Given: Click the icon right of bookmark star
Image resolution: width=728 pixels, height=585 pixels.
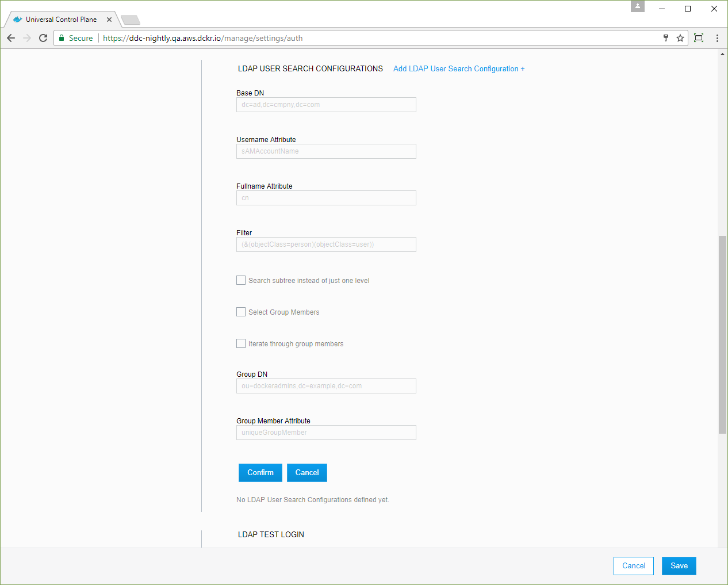Looking at the screenshot, I should [x=699, y=38].
